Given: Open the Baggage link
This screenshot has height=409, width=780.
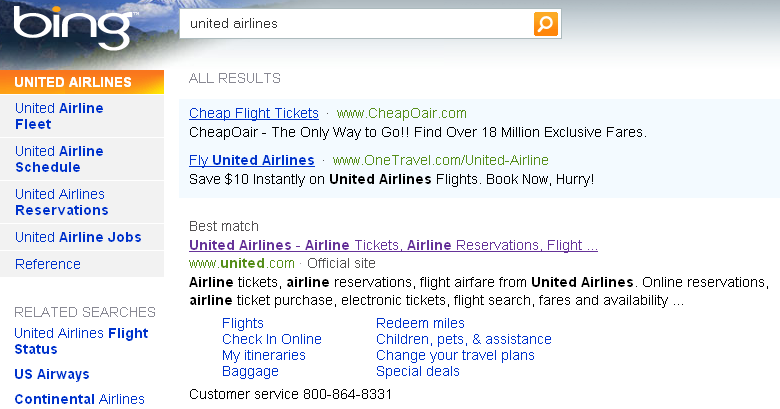Looking at the screenshot, I should (x=250, y=371).
